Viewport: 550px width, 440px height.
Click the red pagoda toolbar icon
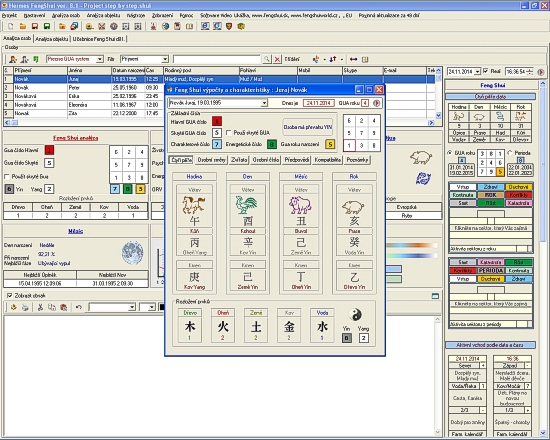[x=153, y=26]
